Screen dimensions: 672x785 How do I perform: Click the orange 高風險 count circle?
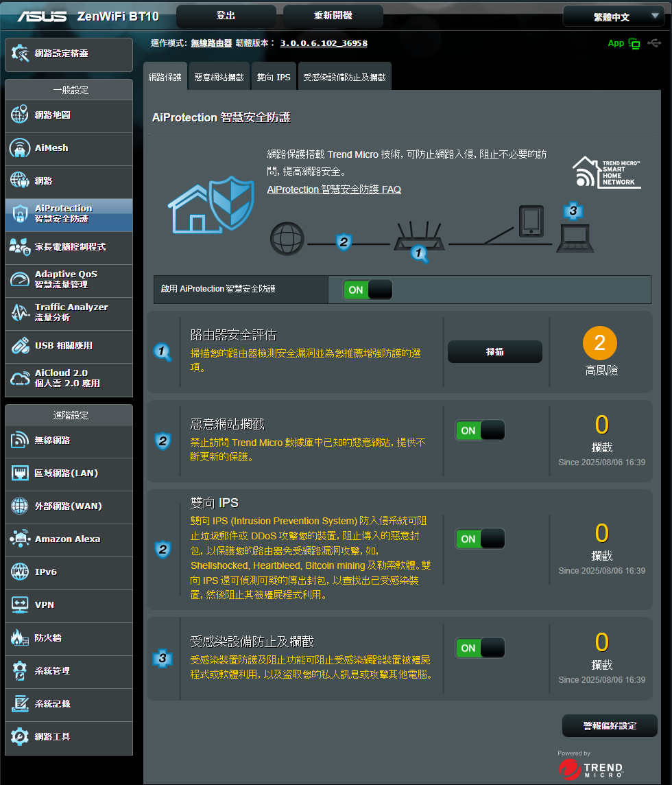[600, 343]
